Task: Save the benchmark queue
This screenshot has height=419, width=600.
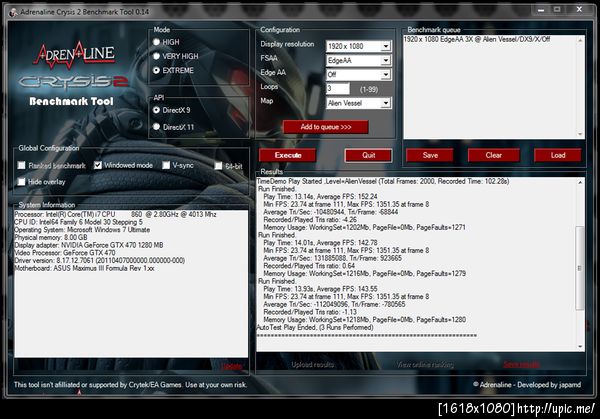Action: [x=430, y=155]
